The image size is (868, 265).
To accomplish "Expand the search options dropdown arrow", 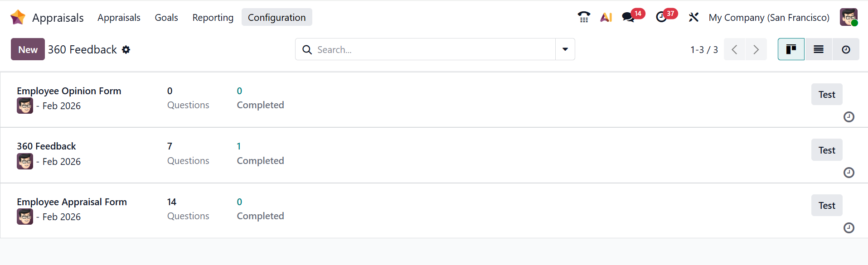I will pyautogui.click(x=565, y=49).
